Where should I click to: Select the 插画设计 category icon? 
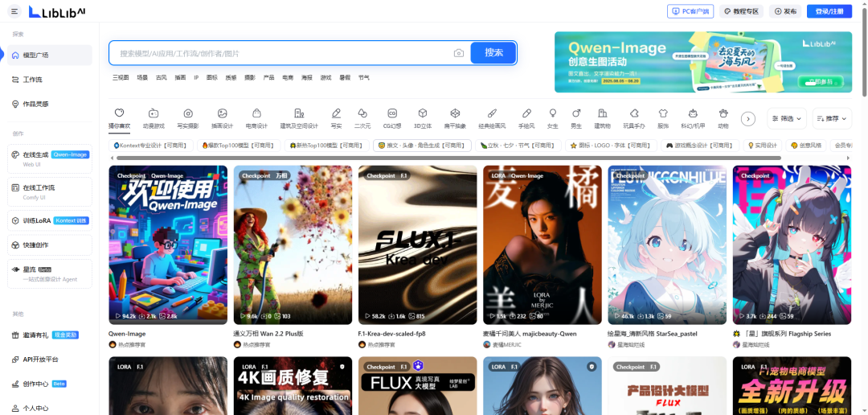click(223, 113)
